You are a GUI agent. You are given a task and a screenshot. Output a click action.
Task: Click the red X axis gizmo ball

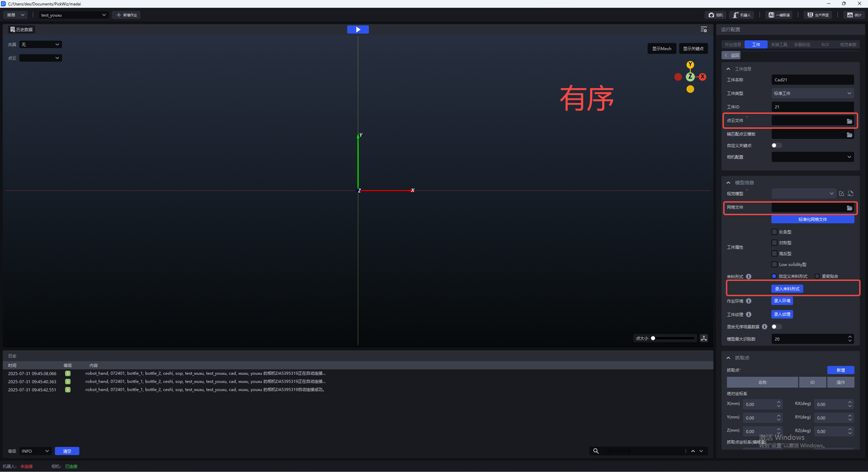point(703,77)
